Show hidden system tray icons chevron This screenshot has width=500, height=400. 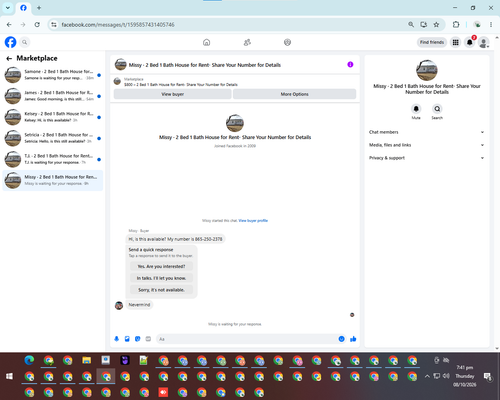[427, 376]
